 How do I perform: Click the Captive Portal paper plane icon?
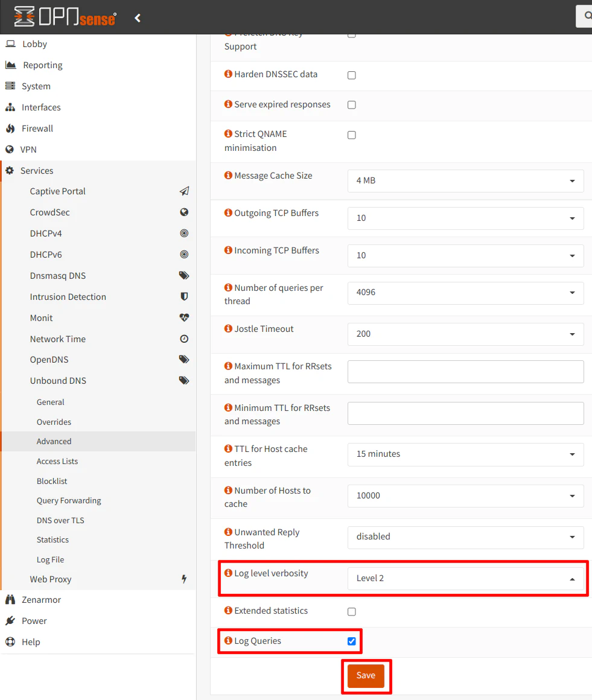tap(184, 191)
